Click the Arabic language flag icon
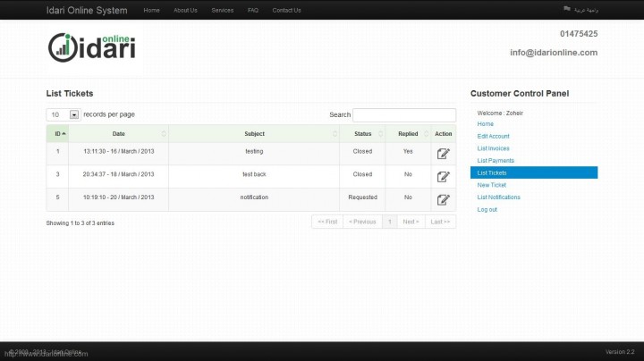This screenshot has height=361, width=644. [567, 10]
